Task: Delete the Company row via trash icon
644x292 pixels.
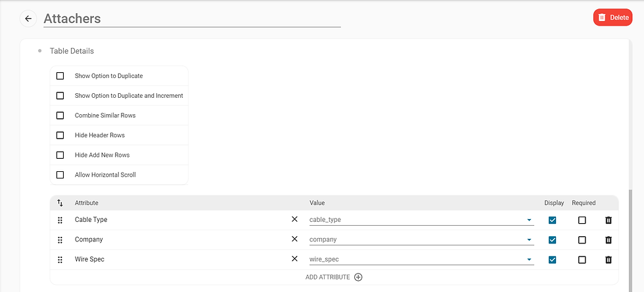Action: [x=609, y=240]
